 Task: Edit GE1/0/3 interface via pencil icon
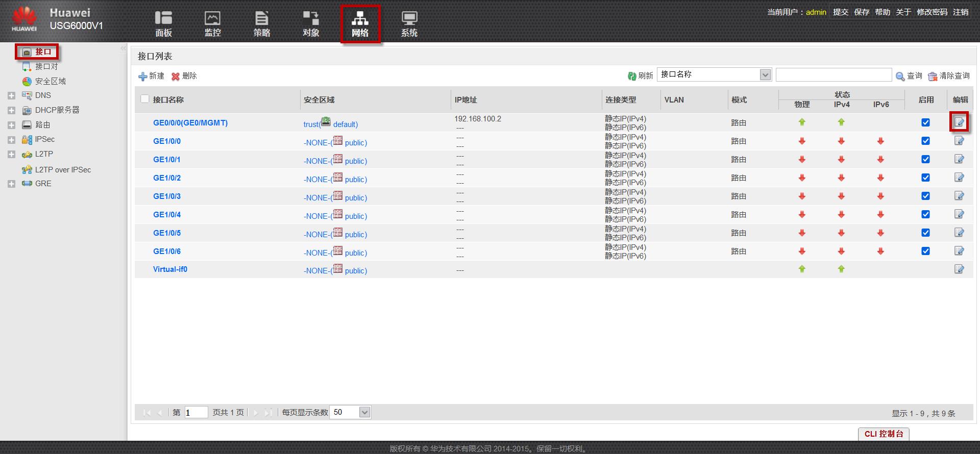[x=959, y=196]
